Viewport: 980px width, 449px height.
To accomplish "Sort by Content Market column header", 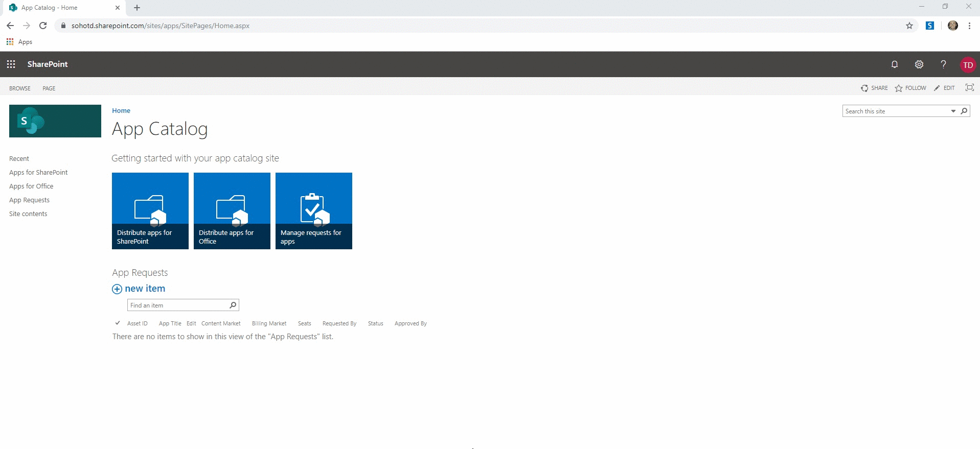I will click(x=221, y=323).
